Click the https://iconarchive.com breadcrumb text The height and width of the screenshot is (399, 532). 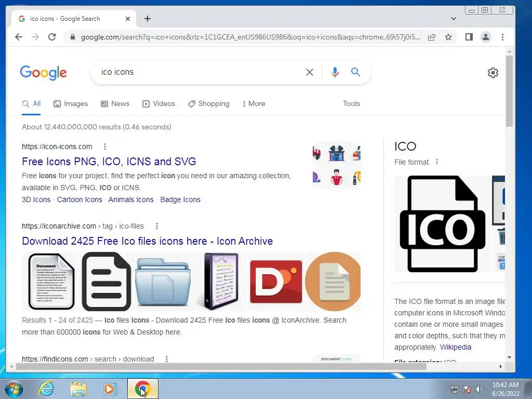coord(59,226)
